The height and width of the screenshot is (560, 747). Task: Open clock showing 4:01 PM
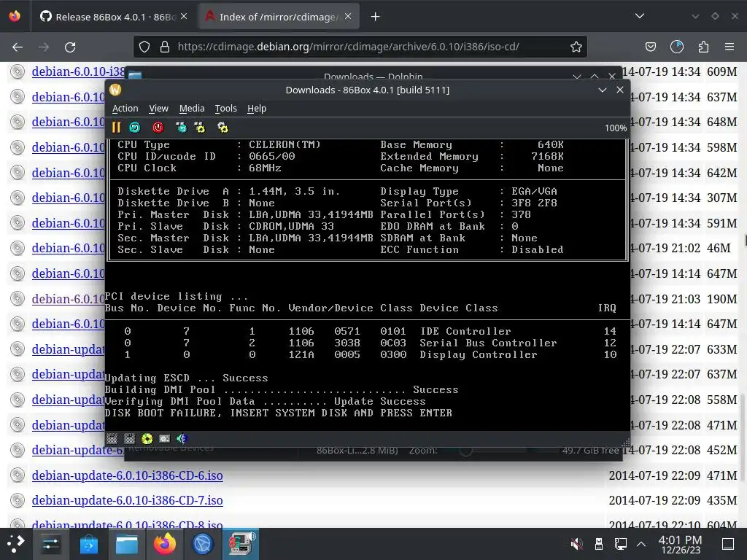coord(681,544)
